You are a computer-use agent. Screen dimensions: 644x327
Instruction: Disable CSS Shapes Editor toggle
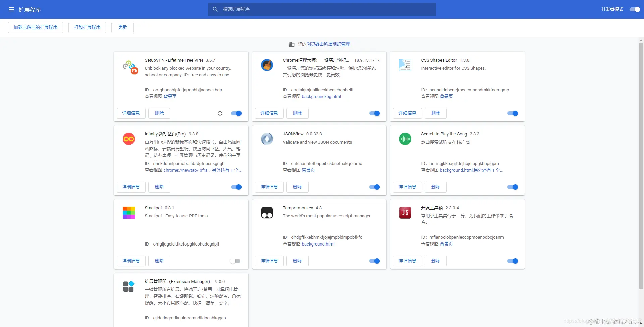(x=513, y=113)
